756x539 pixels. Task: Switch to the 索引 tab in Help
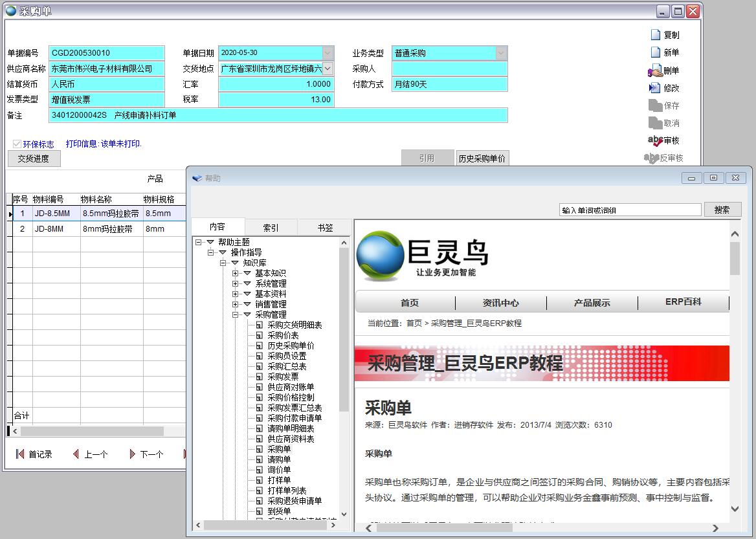click(x=271, y=227)
